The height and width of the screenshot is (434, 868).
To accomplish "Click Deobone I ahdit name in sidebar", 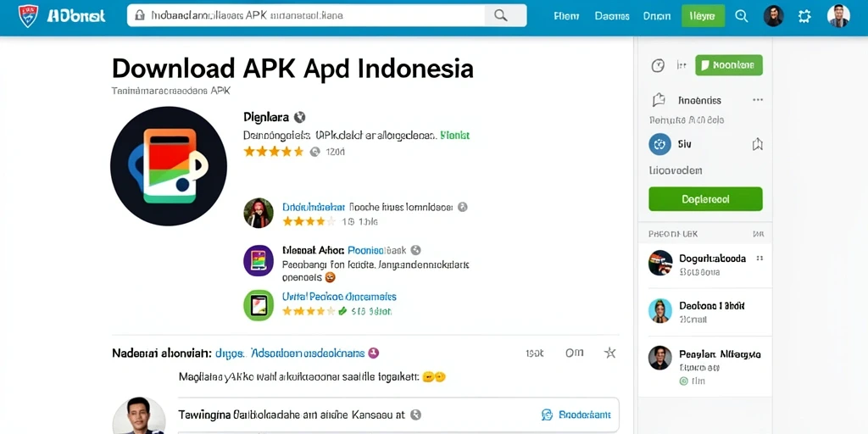I will click(x=712, y=305).
